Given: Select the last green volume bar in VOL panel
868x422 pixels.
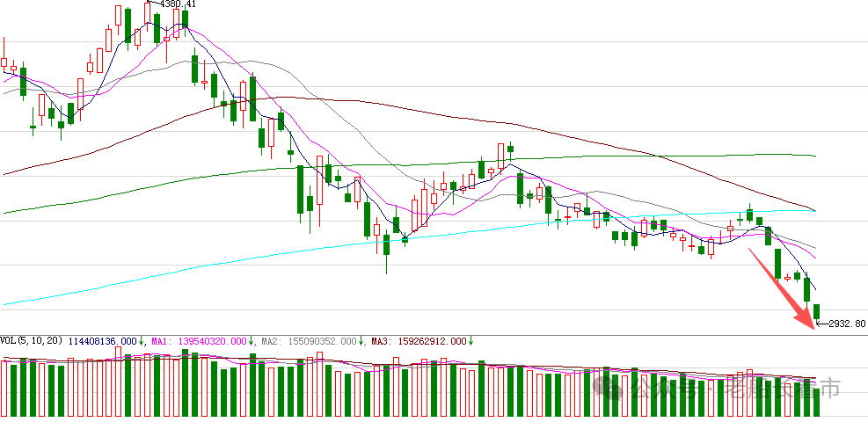Looking at the screenshot, I should point(816,403).
